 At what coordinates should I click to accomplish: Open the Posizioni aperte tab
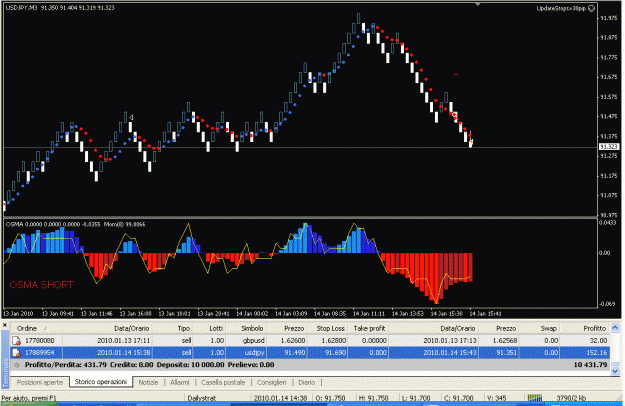click(x=40, y=382)
